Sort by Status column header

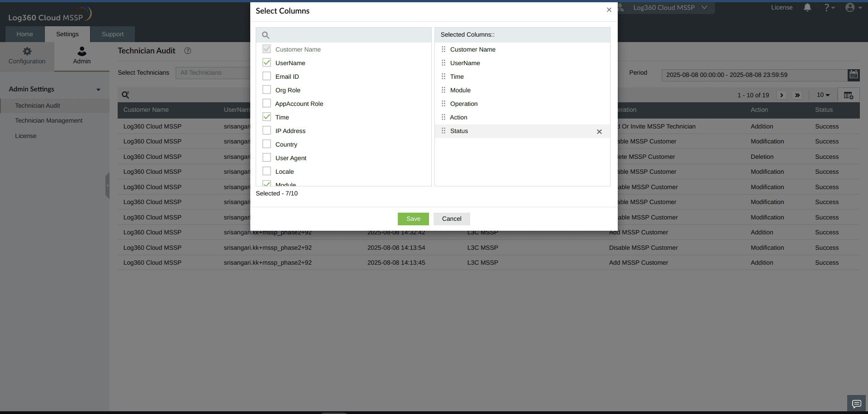tap(824, 109)
